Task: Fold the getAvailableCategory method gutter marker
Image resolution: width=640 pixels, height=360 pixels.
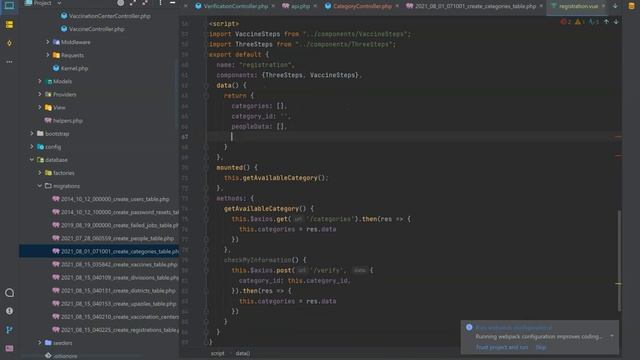Action: tap(206, 209)
